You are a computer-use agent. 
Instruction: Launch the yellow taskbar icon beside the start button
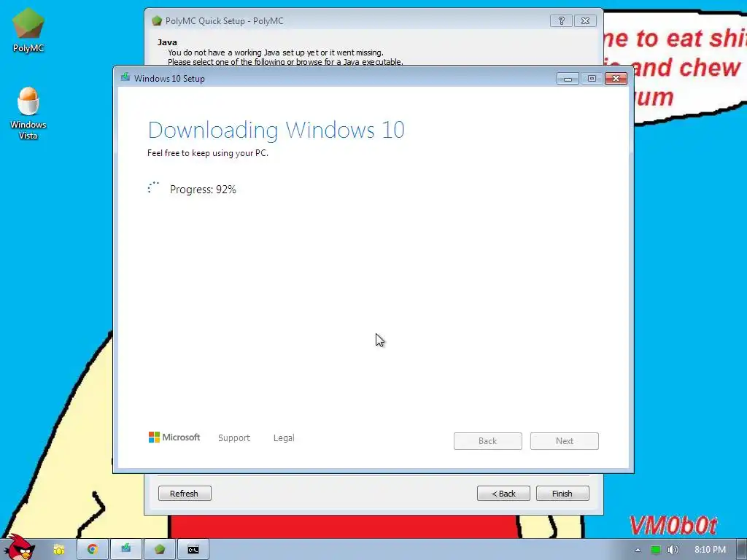(x=58, y=550)
